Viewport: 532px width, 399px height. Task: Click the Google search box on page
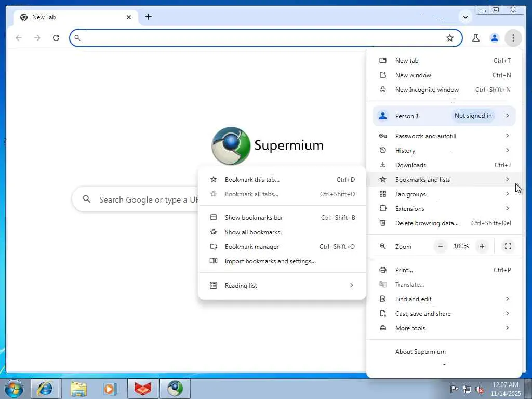136,199
